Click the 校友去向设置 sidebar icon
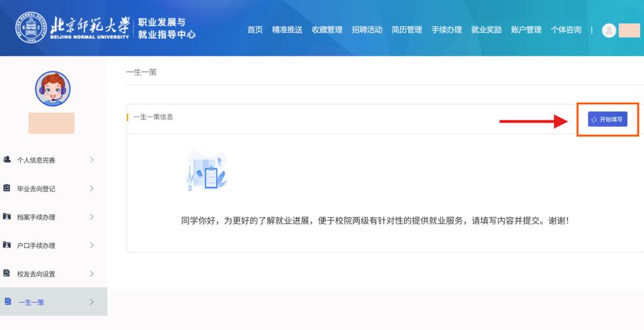This screenshot has width=644, height=330. coord(7,273)
